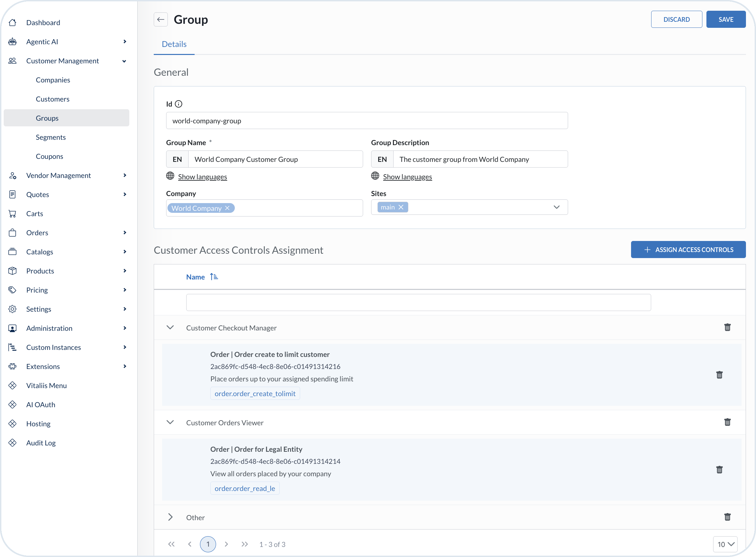The image size is (756, 557).
Task: Expand the Quotes menu
Action: tap(125, 194)
